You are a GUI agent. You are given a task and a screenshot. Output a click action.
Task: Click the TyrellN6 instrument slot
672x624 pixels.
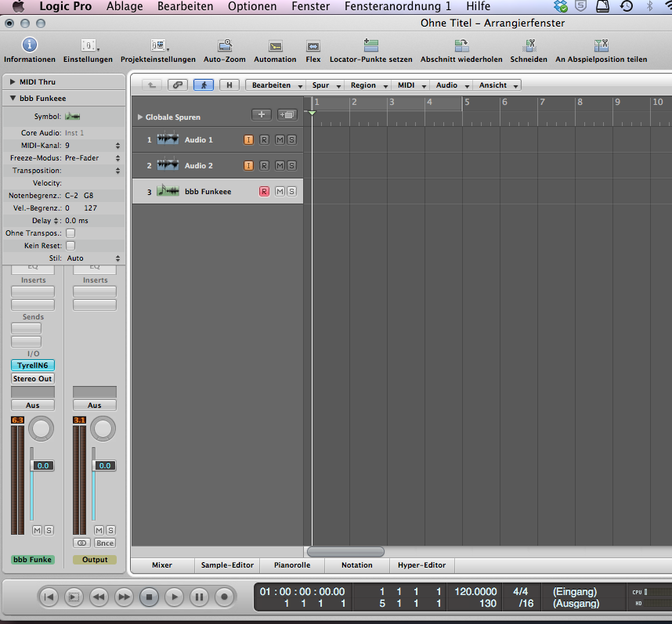point(33,366)
